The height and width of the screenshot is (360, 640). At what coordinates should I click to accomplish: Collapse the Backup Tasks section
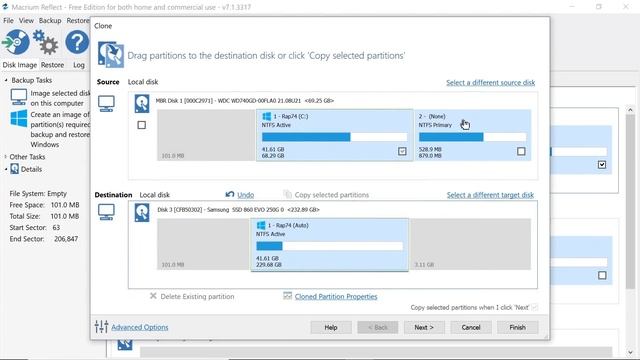(x=6, y=80)
